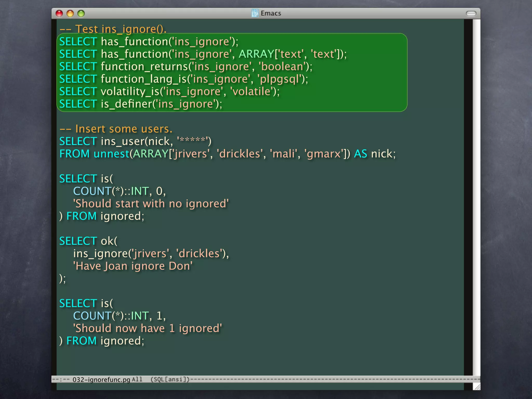
Task: Click the '(SQL[ansi])' mode indicator
Action: point(170,380)
